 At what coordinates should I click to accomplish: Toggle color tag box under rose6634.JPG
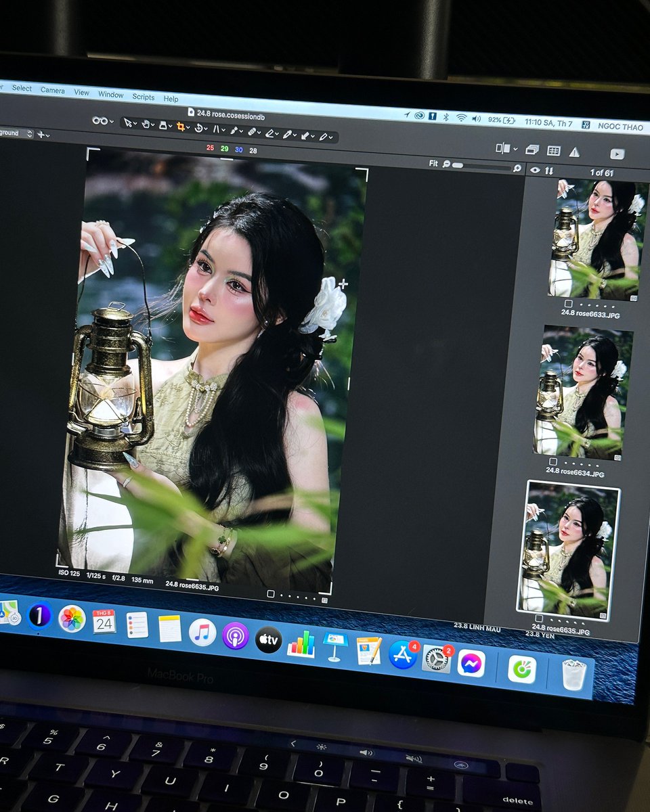[553, 461]
